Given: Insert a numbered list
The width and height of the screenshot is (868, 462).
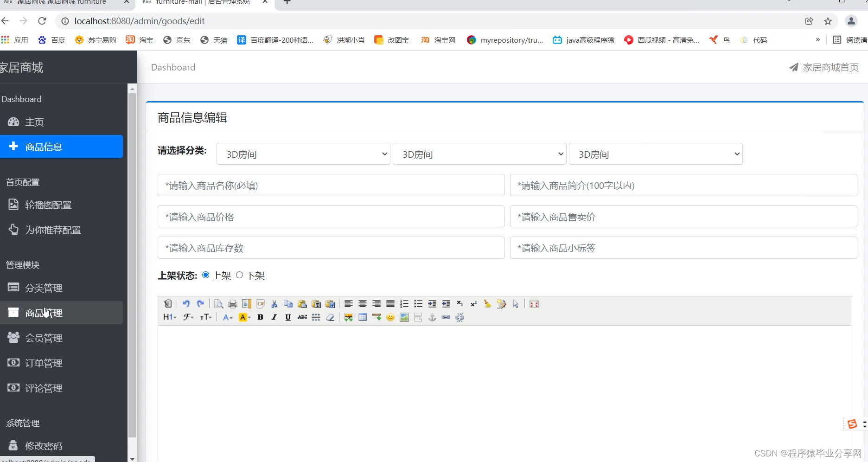Looking at the screenshot, I should (x=404, y=304).
